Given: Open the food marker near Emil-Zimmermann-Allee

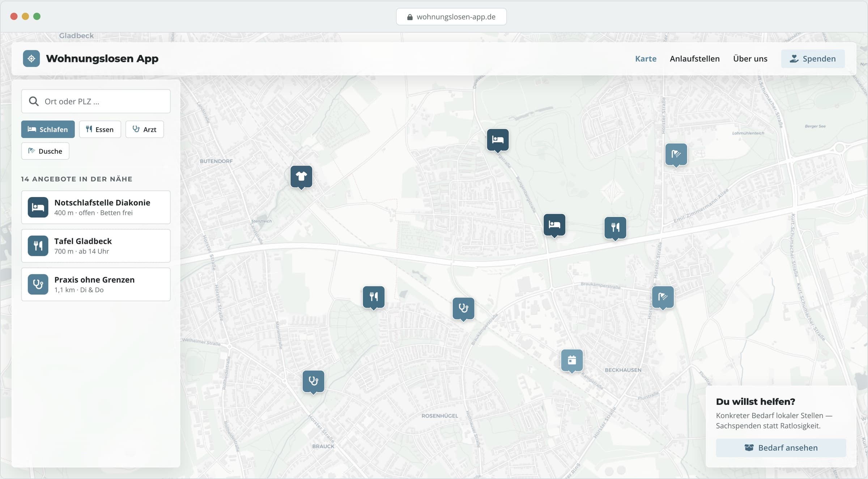Looking at the screenshot, I should coord(615,228).
